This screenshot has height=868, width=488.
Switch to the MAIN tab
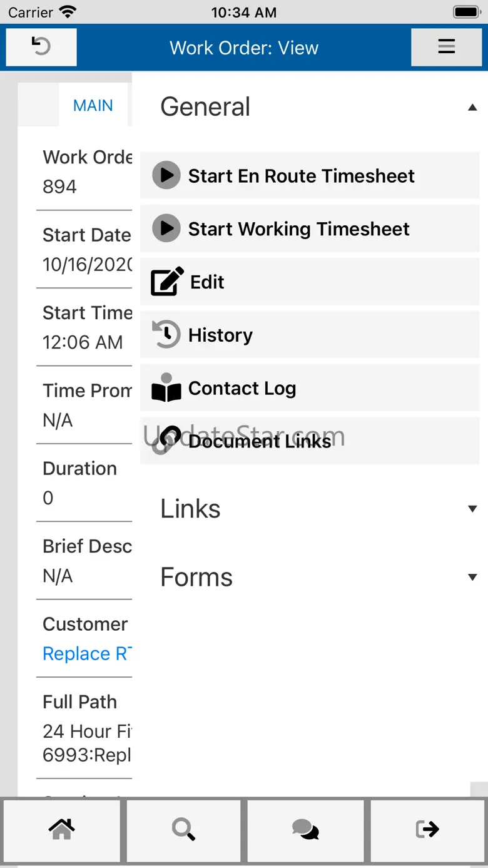[93, 106]
